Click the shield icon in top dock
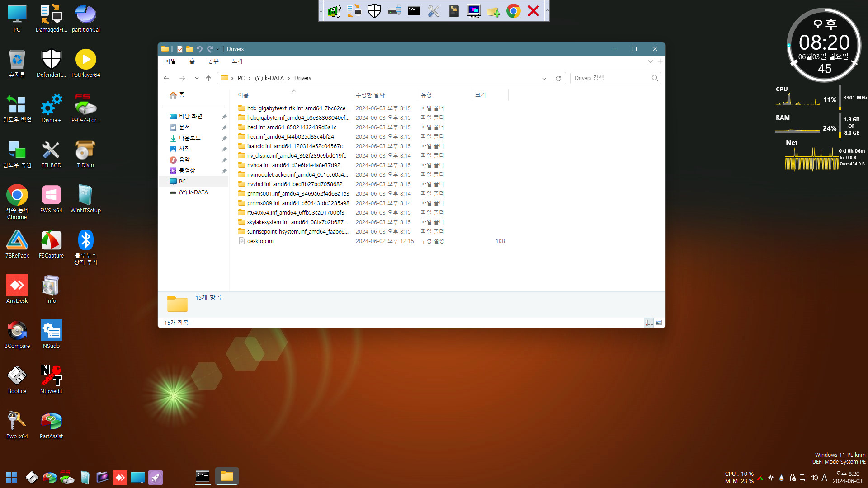Image resolution: width=868 pixels, height=488 pixels. (x=374, y=11)
